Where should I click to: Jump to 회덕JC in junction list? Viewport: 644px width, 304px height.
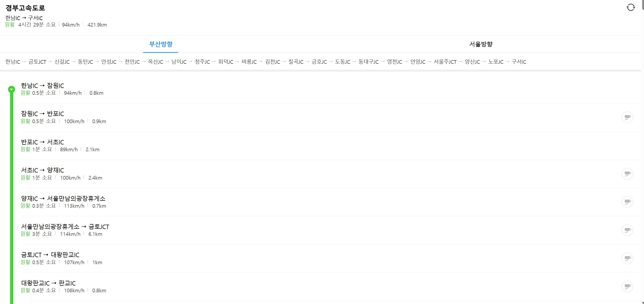pos(226,62)
